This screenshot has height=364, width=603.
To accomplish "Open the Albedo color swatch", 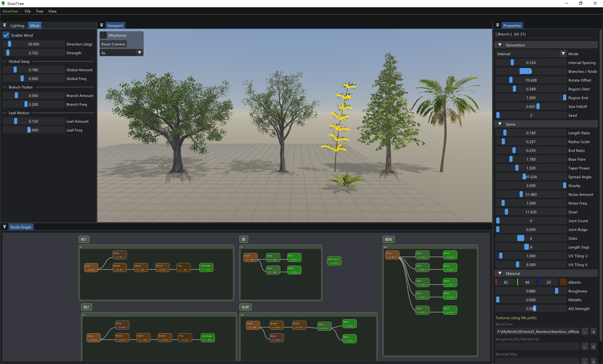I will 563,282.
